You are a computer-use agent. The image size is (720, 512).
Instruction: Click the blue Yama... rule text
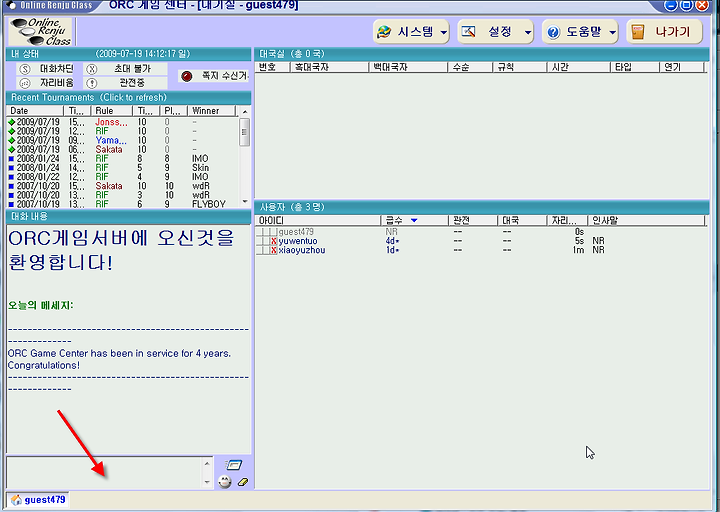[x=111, y=141]
